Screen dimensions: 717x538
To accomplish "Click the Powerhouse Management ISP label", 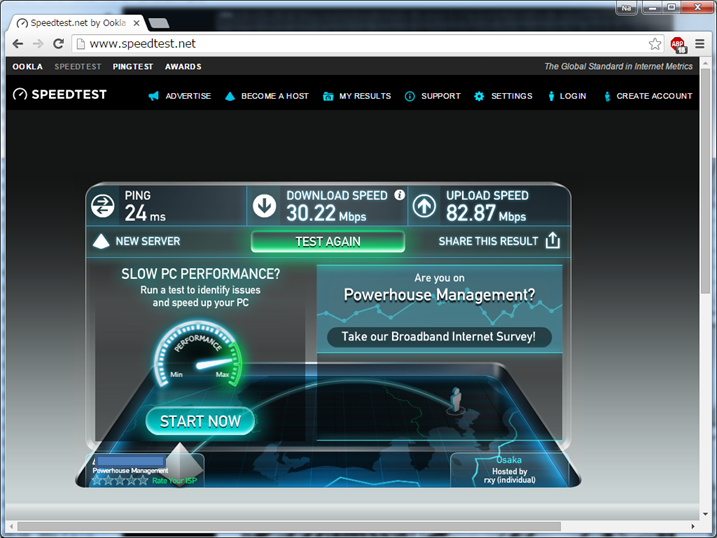I will point(130,470).
